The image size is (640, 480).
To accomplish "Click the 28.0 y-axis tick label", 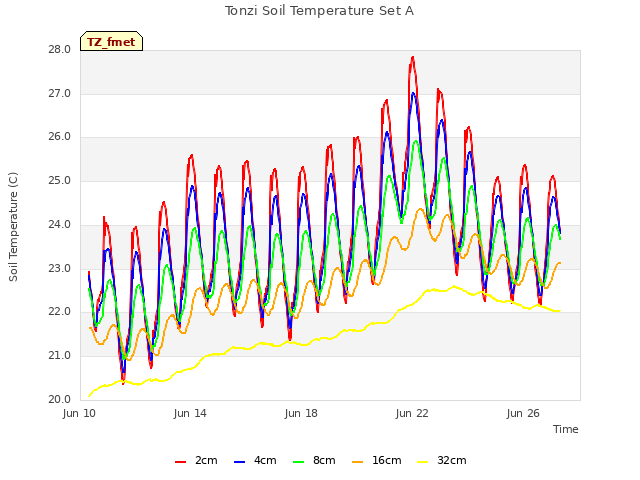I will coord(60,50).
